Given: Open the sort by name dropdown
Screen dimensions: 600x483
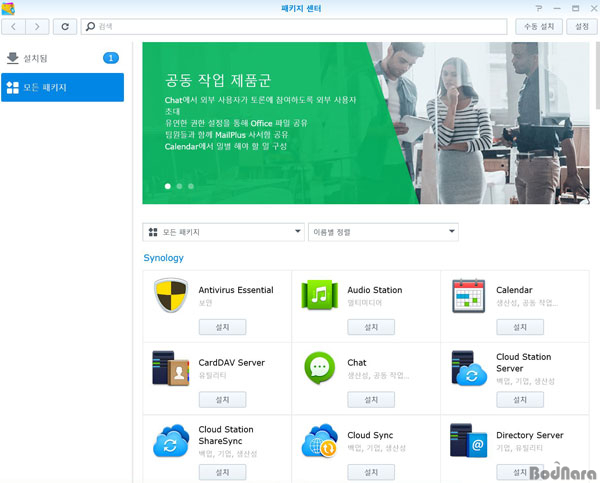Looking at the screenshot, I should coord(383,232).
